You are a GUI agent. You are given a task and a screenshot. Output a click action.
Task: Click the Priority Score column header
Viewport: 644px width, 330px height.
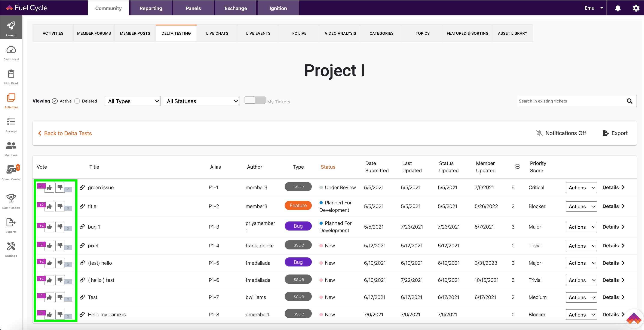538,167
